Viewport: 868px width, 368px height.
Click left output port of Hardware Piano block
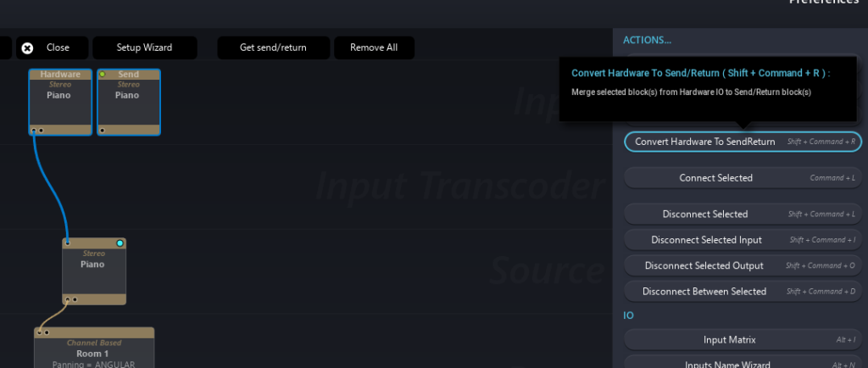click(x=34, y=131)
